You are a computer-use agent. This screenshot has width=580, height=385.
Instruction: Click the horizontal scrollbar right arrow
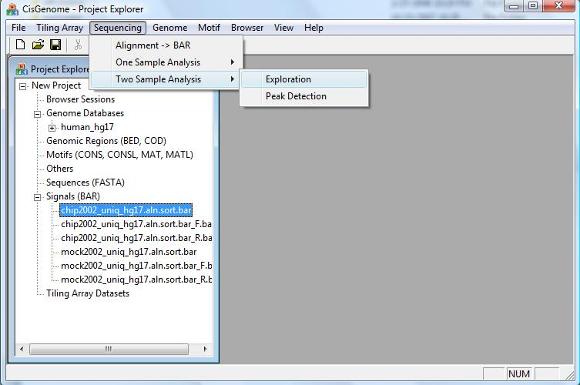tap(205, 349)
